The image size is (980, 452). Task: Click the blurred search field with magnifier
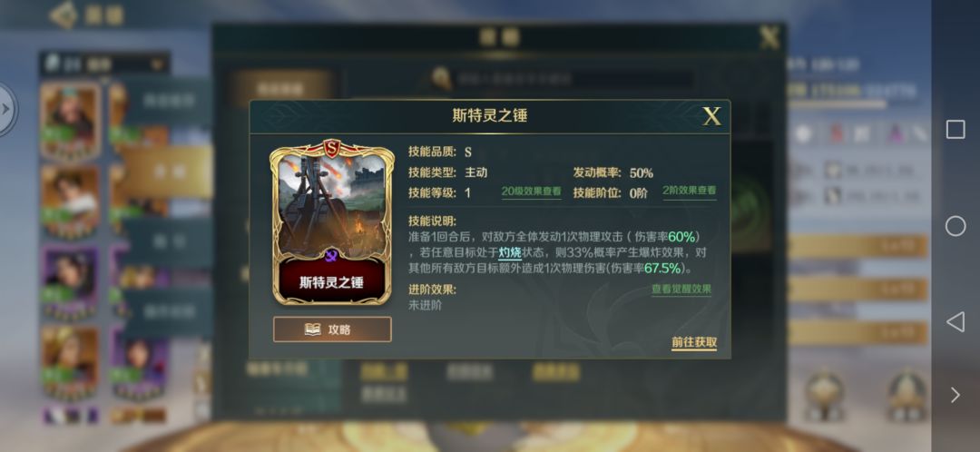[x=563, y=79]
